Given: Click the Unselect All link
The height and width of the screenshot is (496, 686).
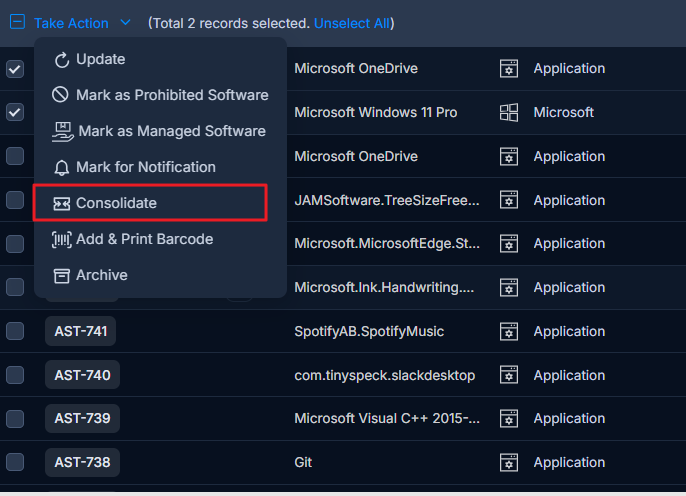Looking at the screenshot, I should pos(352,23).
